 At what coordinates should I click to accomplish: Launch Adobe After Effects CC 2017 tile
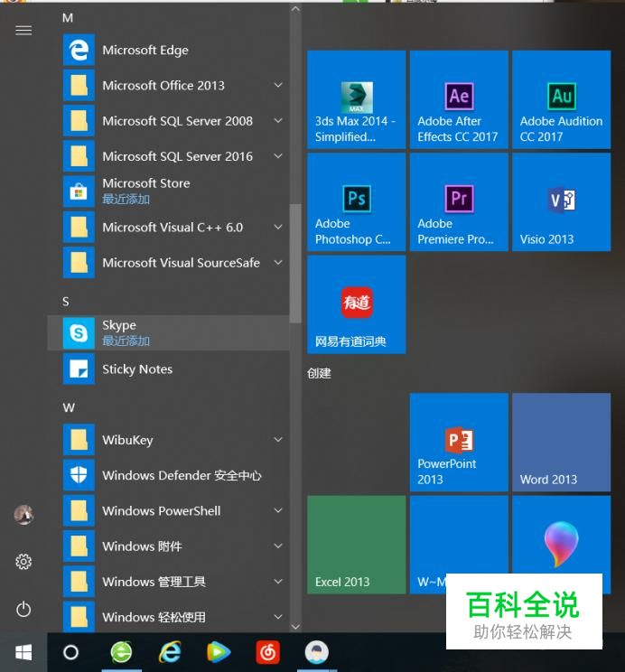(x=459, y=99)
